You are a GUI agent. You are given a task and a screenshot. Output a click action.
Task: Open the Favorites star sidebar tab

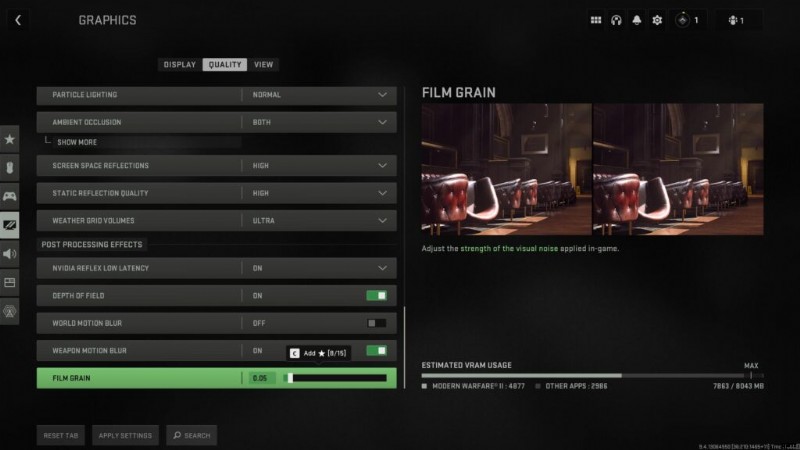[10, 139]
